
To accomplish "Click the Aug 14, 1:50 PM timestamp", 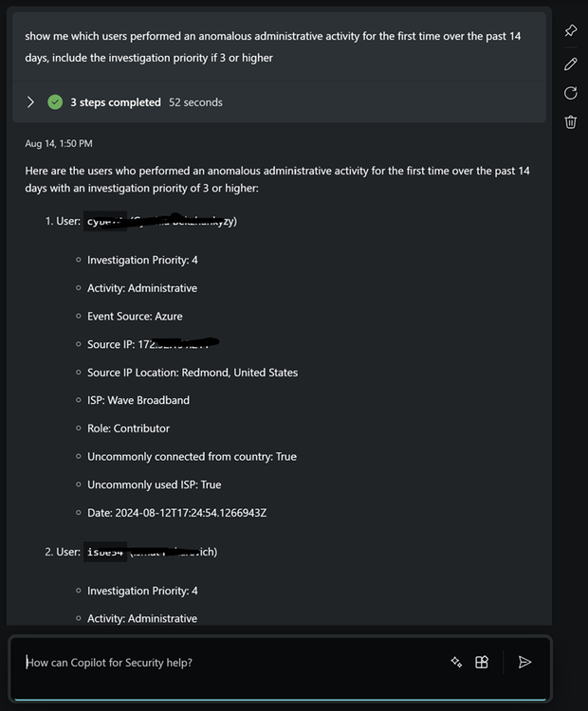I will click(59, 143).
